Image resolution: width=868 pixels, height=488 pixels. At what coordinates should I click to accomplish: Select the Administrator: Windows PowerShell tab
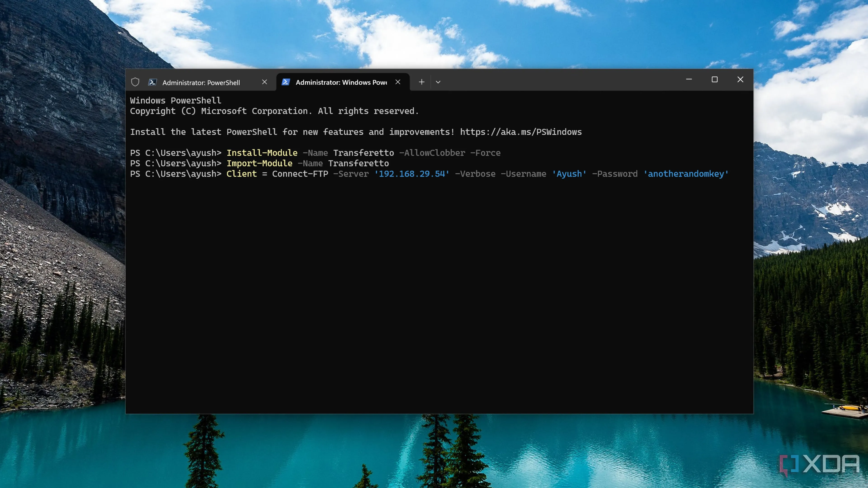[343, 82]
